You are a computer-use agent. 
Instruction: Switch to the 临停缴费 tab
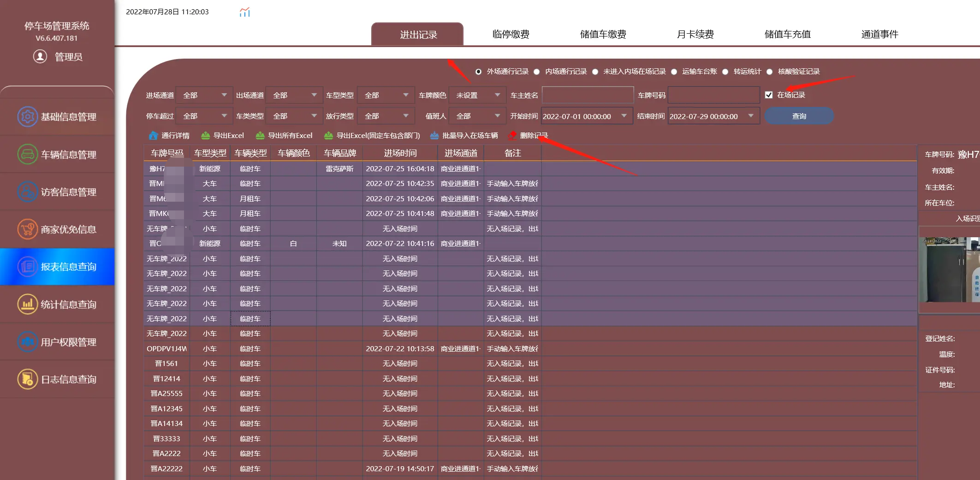point(511,34)
